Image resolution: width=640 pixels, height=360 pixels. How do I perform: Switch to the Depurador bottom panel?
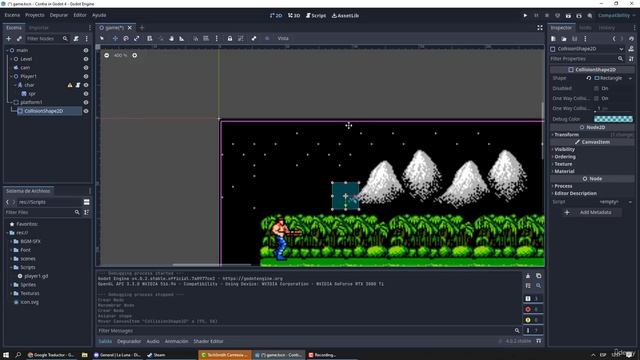(x=129, y=341)
